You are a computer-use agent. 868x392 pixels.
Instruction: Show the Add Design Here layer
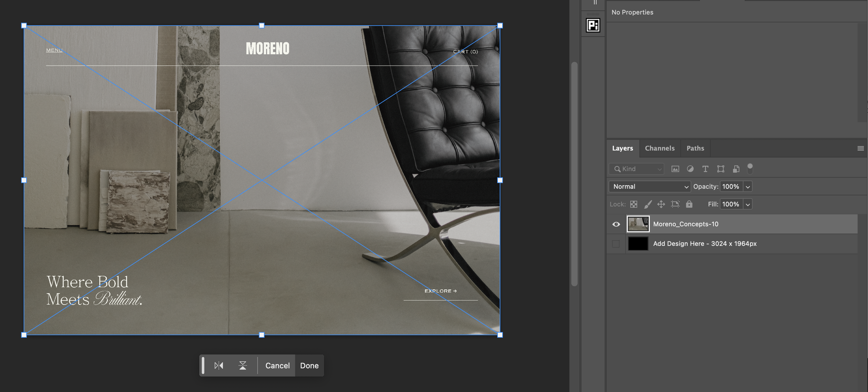pos(616,244)
